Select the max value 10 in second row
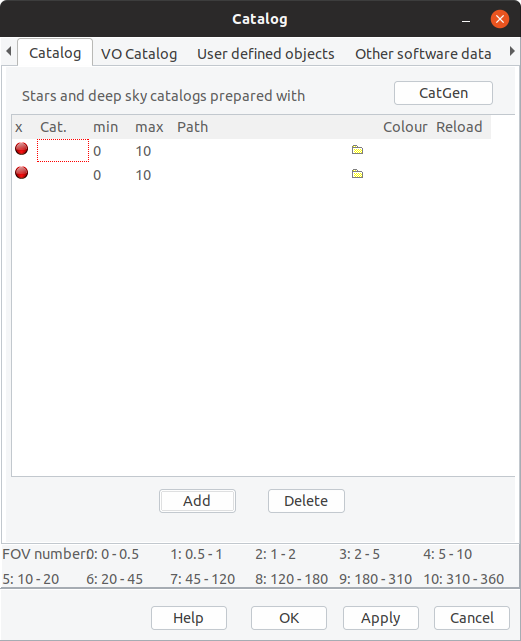This screenshot has width=521, height=641. [x=143, y=175]
